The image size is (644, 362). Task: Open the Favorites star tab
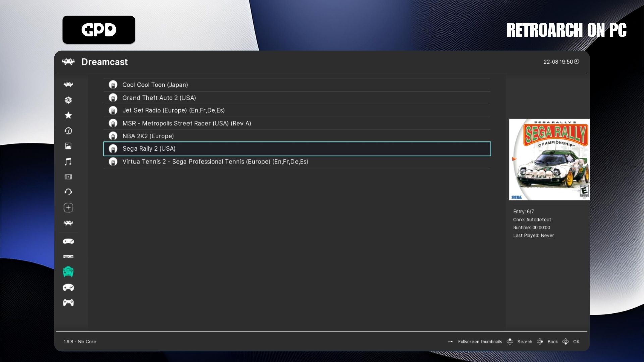pos(68,115)
